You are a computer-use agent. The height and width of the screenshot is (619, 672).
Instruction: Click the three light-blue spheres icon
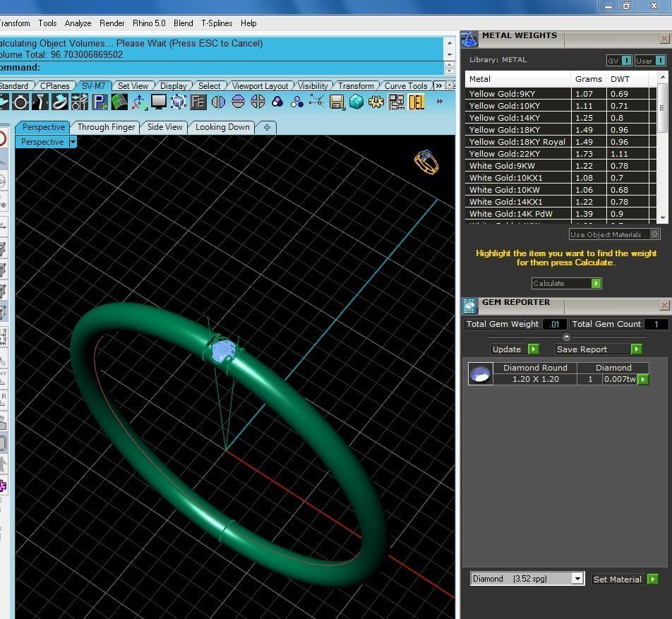click(297, 102)
